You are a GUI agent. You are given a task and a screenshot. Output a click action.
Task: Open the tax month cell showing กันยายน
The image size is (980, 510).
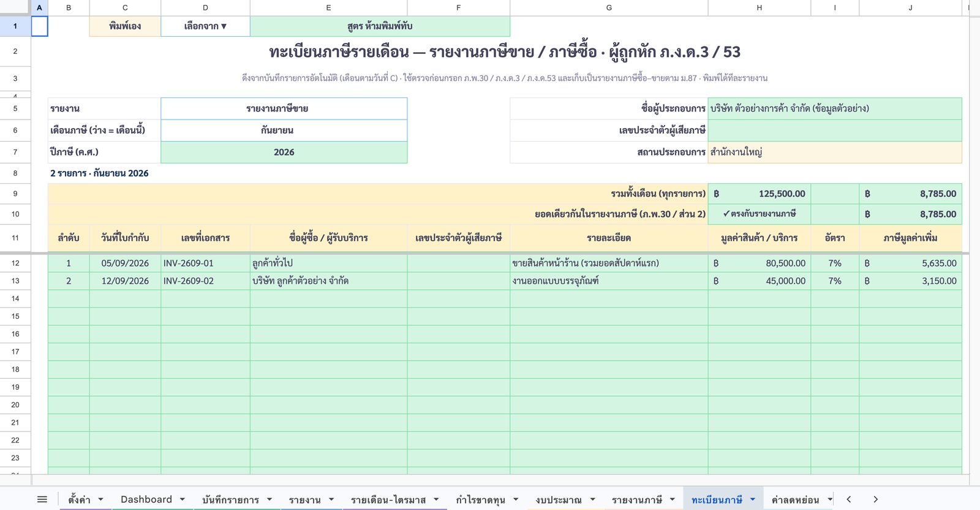(284, 130)
